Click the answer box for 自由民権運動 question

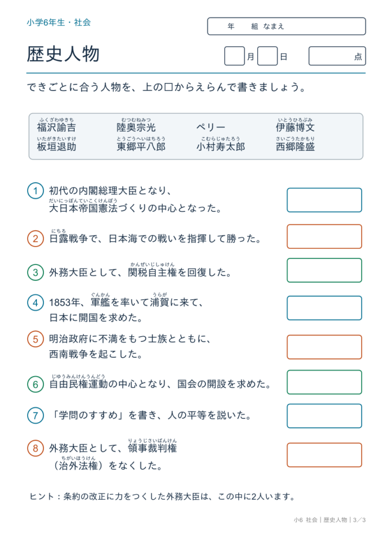(324, 382)
